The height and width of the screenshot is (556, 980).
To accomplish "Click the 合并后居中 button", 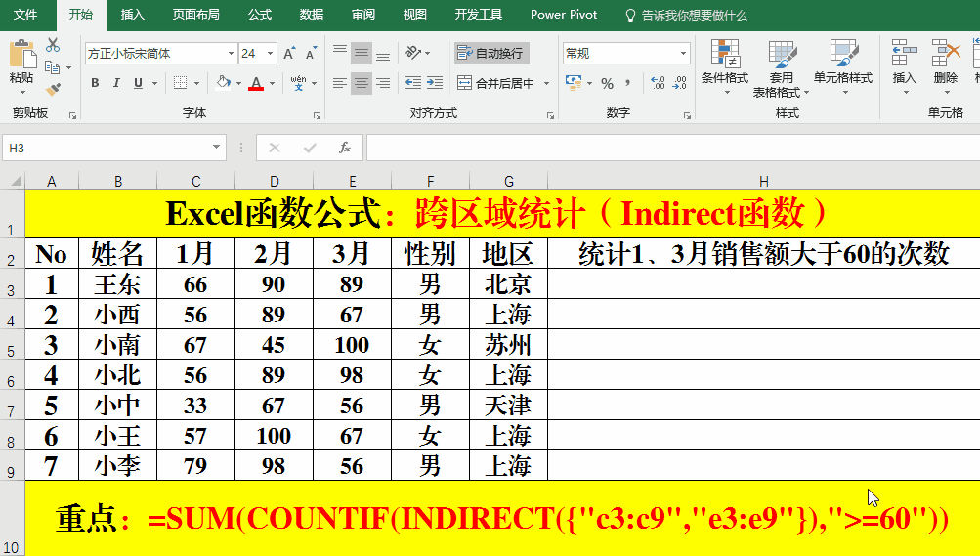I will click(497, 84).
